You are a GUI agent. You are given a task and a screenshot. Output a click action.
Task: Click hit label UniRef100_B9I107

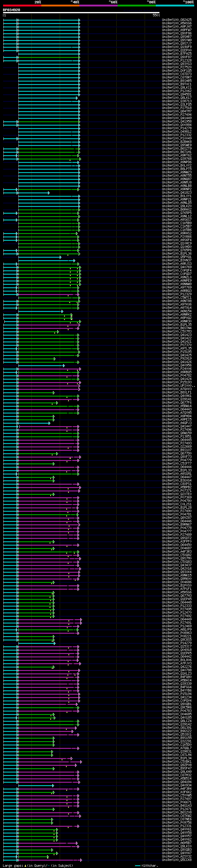(x=177, y=450)
